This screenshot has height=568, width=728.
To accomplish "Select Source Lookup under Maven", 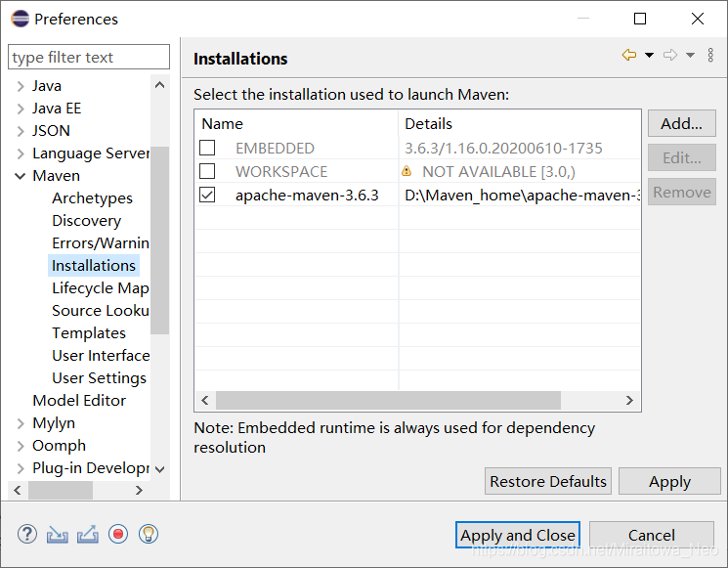I will tap(101, 310).
